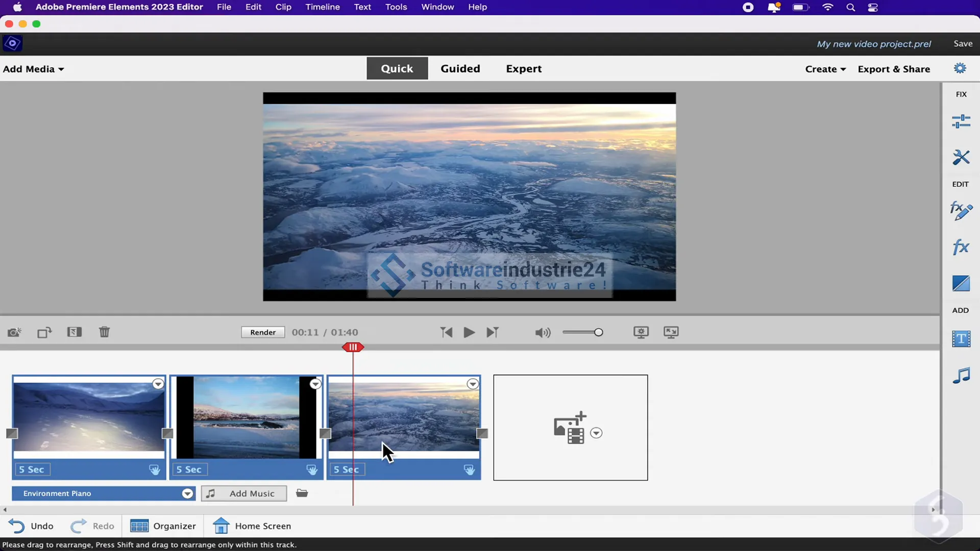Switch to Expert mode
Screen dimensions: 980x551
point(524,68)
